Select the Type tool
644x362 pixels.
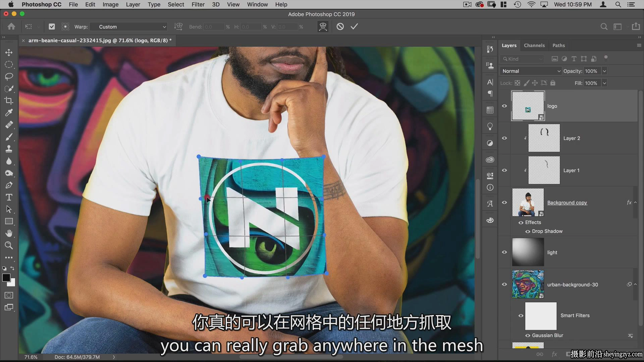9,197
